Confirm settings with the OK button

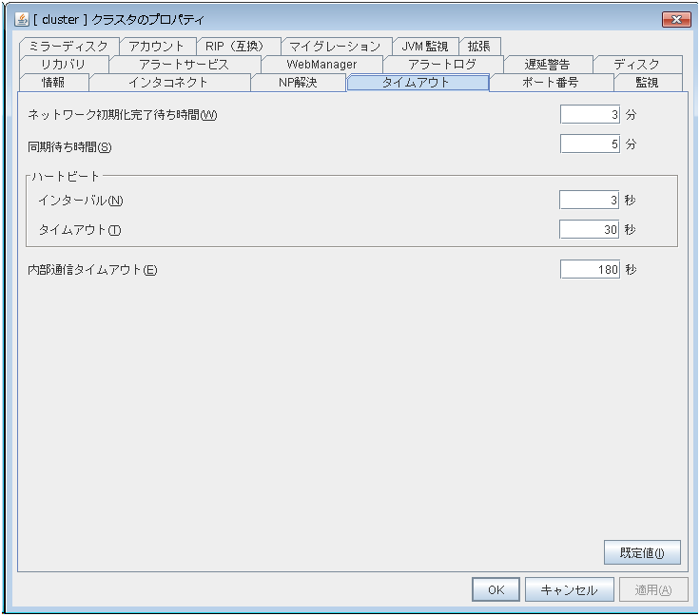(x=496, y=589)
